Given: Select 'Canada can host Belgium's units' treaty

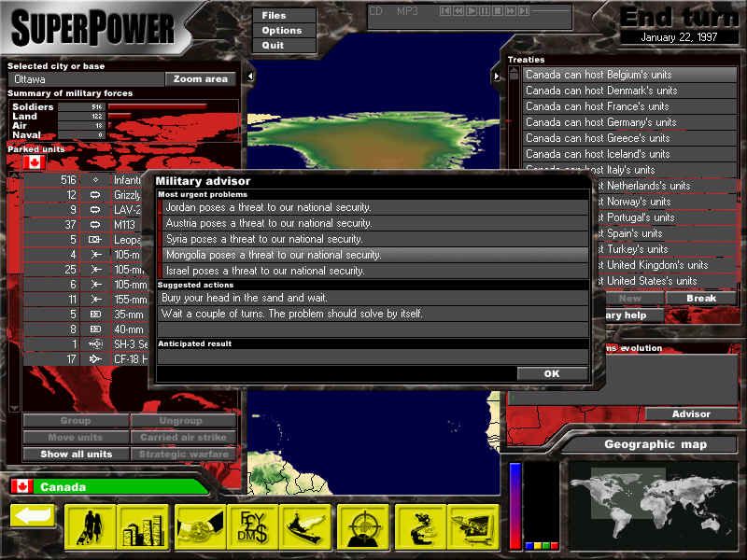Looking at the screenshot, I should 629,75.
